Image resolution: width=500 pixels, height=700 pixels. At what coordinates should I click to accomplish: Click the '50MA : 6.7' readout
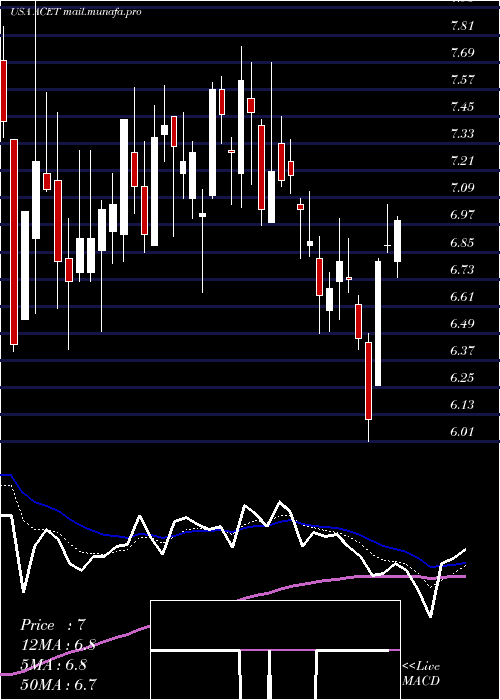pos(58,684)
